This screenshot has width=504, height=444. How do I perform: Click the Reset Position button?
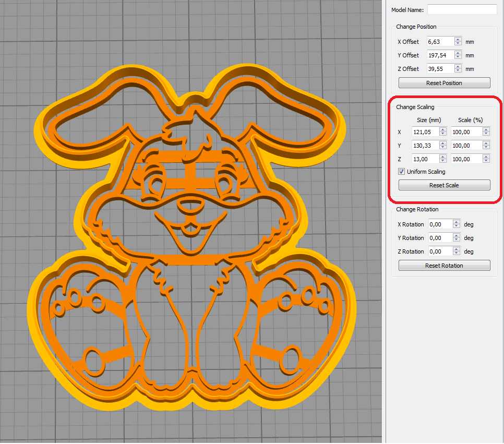click(x=444, y=82)
